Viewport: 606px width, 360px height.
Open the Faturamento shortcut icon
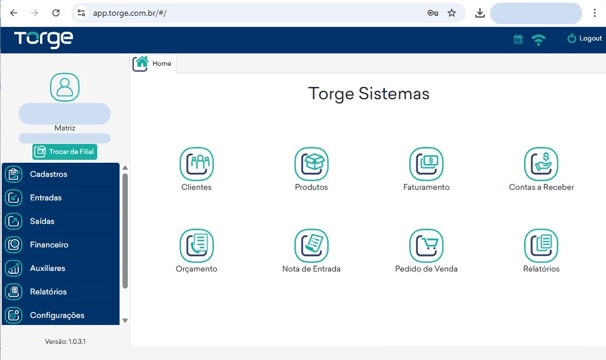(x=426, y=164)
